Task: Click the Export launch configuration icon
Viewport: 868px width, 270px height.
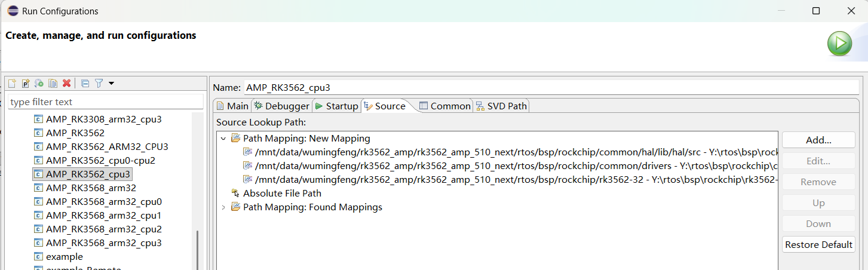Action: pos(39,84)
